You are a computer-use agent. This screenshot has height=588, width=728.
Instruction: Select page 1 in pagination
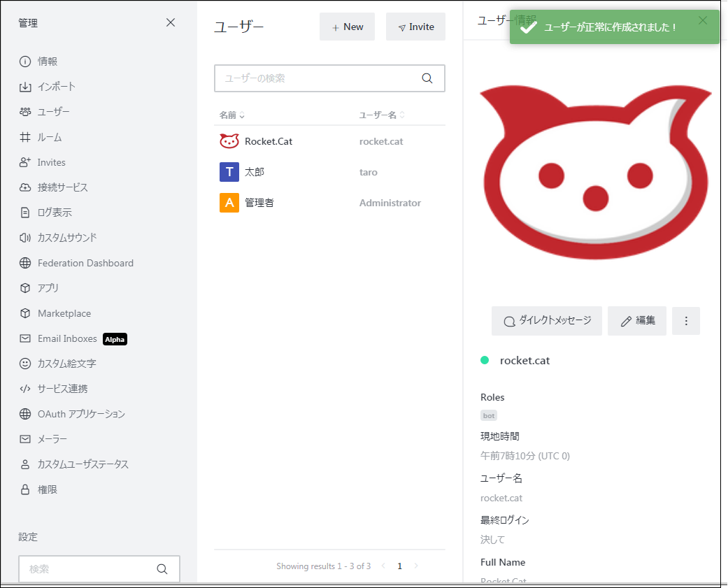click(400, 566)
